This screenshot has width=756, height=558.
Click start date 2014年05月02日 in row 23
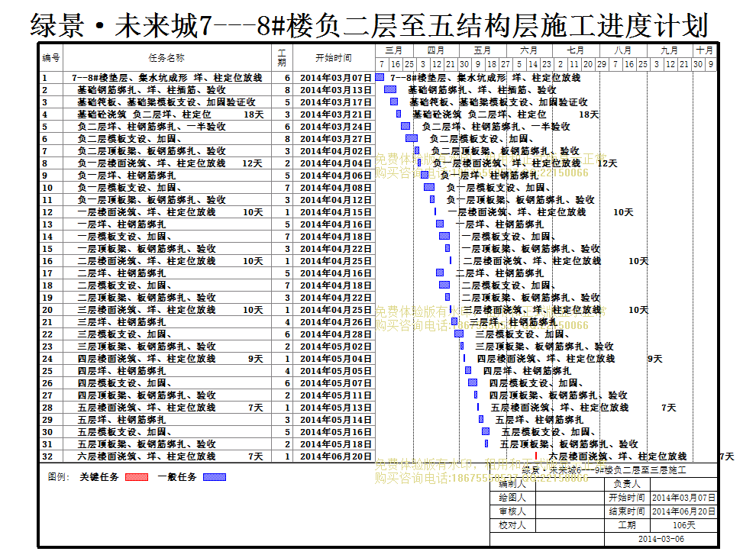335,347
